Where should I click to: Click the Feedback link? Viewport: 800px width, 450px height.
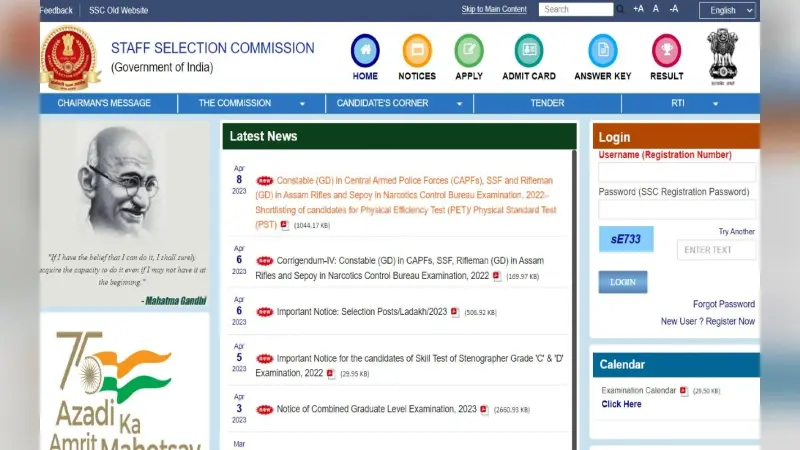point(56,10)
